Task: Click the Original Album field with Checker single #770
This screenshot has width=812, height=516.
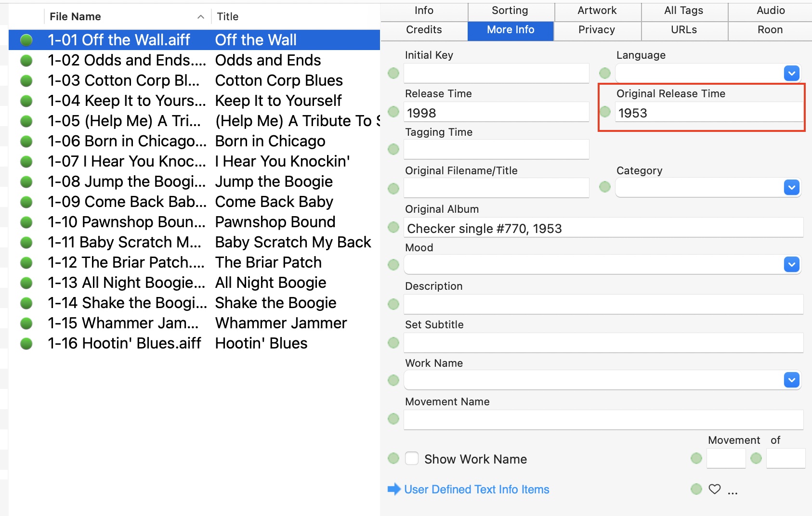Action: tap(603, 228)
